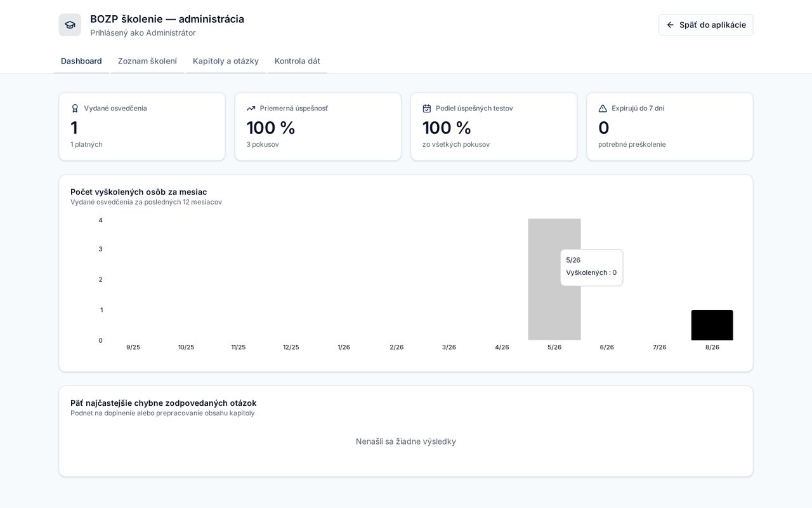Click the warning triangle icon beside Expirujú do 7 dní

(603, 109)
